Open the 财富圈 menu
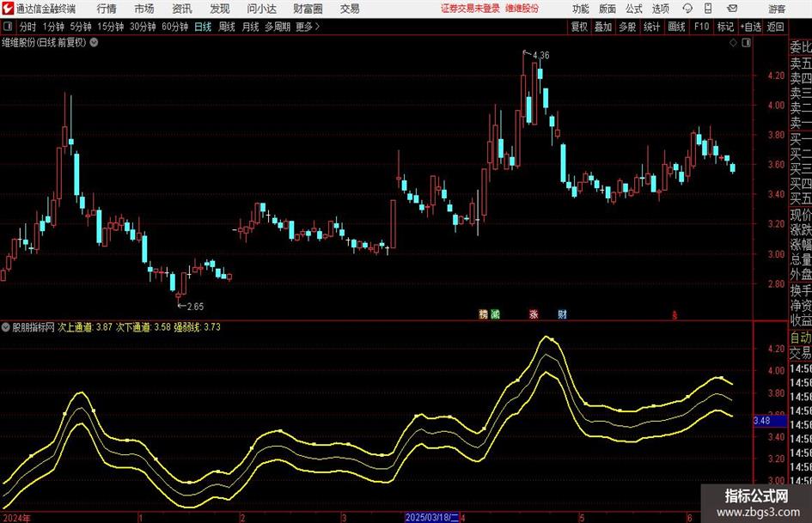 pos(308,9)
